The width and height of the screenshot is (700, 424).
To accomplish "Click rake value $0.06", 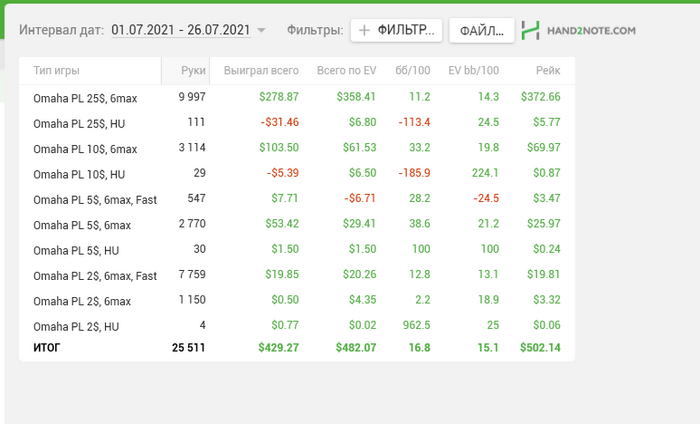I will pos(547,325).
